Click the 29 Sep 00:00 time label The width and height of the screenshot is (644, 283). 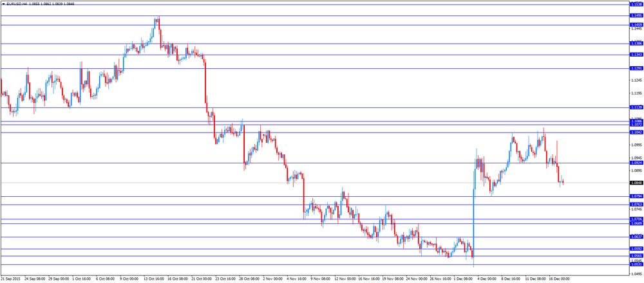(x=58, y=278)
